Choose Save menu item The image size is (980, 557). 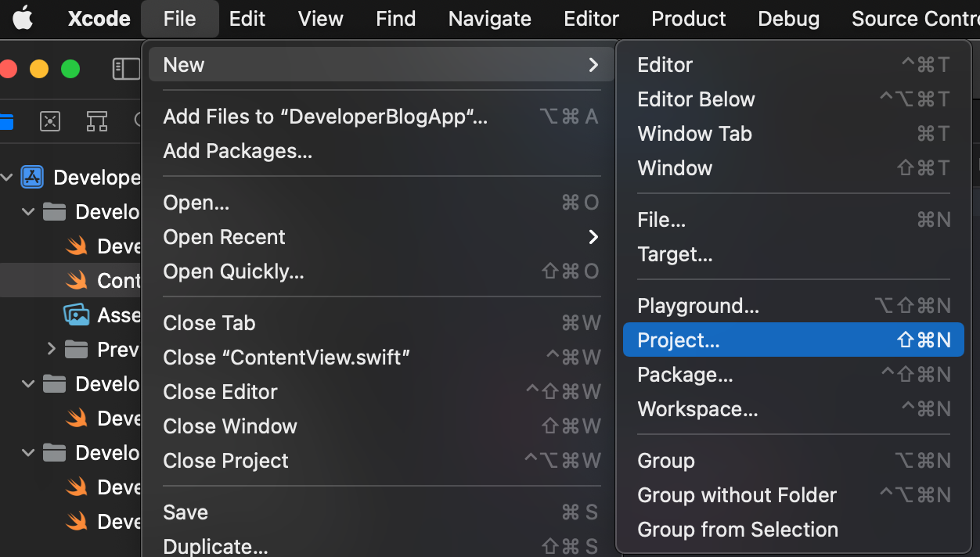pos(380,512)
